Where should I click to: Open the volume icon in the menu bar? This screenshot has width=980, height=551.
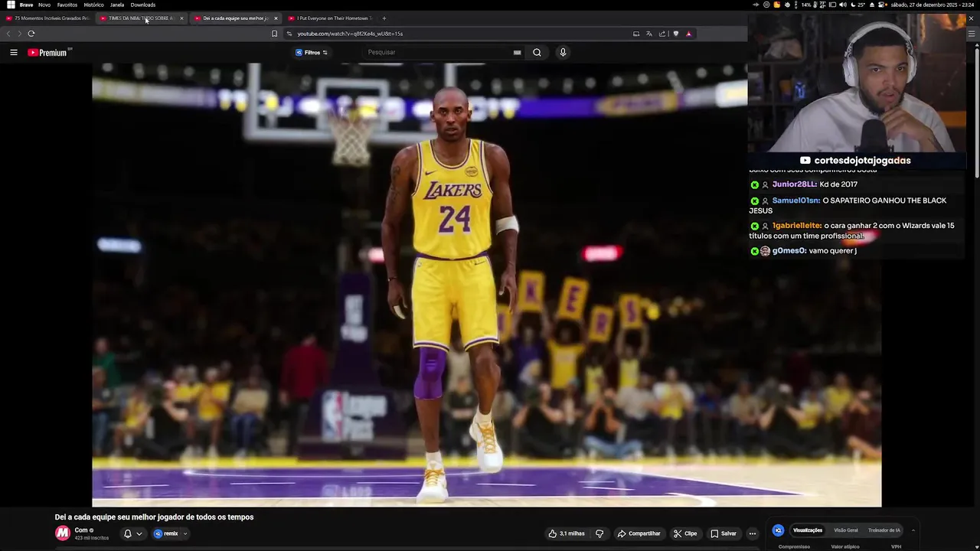843,5
